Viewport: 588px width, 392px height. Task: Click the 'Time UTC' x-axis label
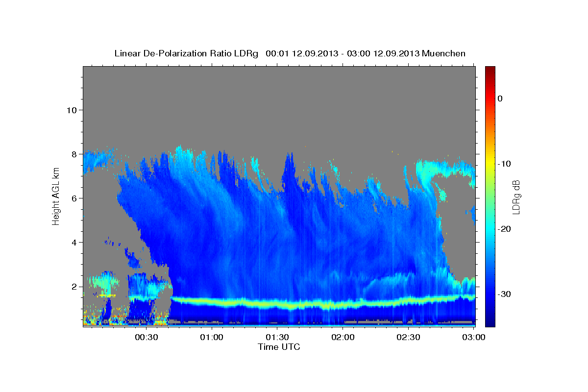(x=279, y=347)
